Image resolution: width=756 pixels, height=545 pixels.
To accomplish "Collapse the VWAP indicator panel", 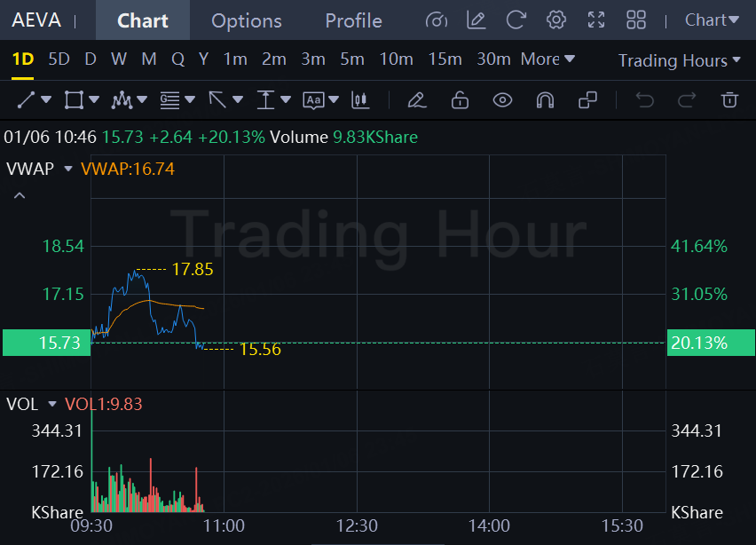I will tap(20, 195).
